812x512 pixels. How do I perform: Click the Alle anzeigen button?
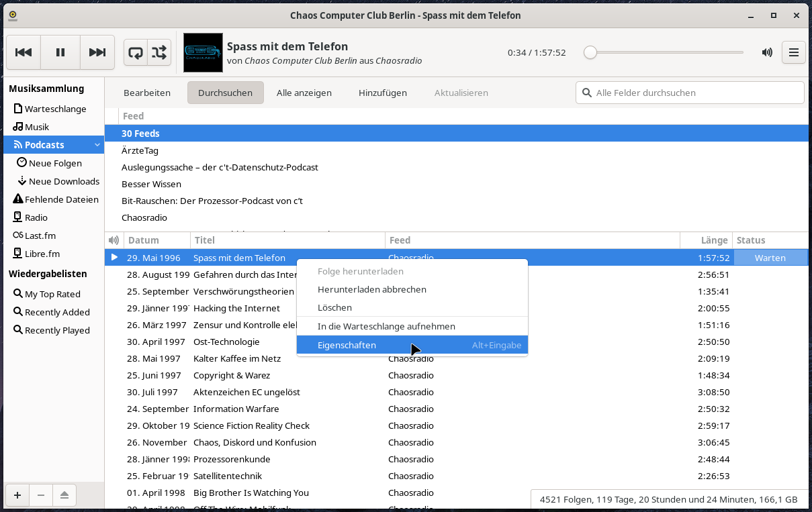point(304,93)
